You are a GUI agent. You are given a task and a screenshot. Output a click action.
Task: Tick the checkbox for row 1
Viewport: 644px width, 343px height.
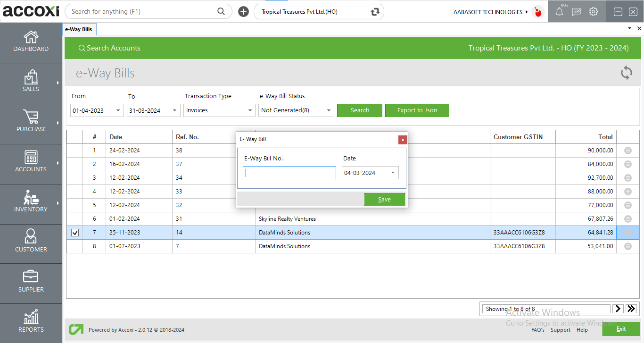coord(75,151)
